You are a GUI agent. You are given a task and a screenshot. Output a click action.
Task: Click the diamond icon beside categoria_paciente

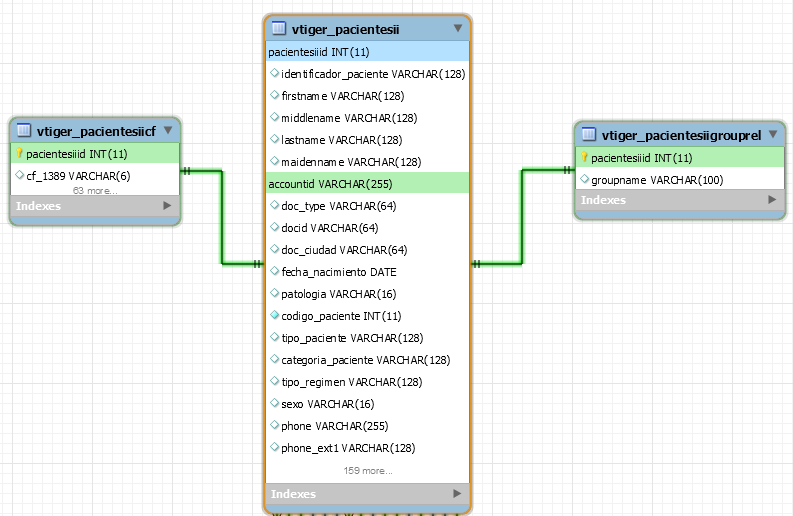(x=275, y=359)
